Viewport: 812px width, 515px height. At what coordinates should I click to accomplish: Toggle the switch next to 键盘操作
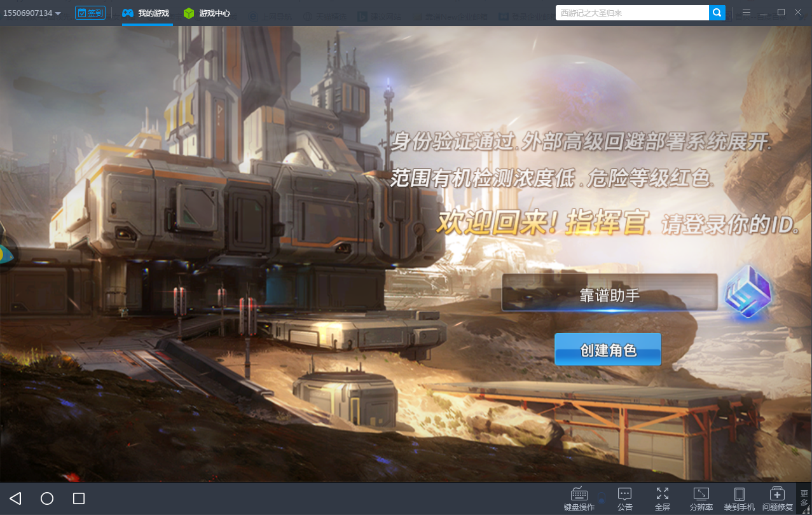coord(601,498)
